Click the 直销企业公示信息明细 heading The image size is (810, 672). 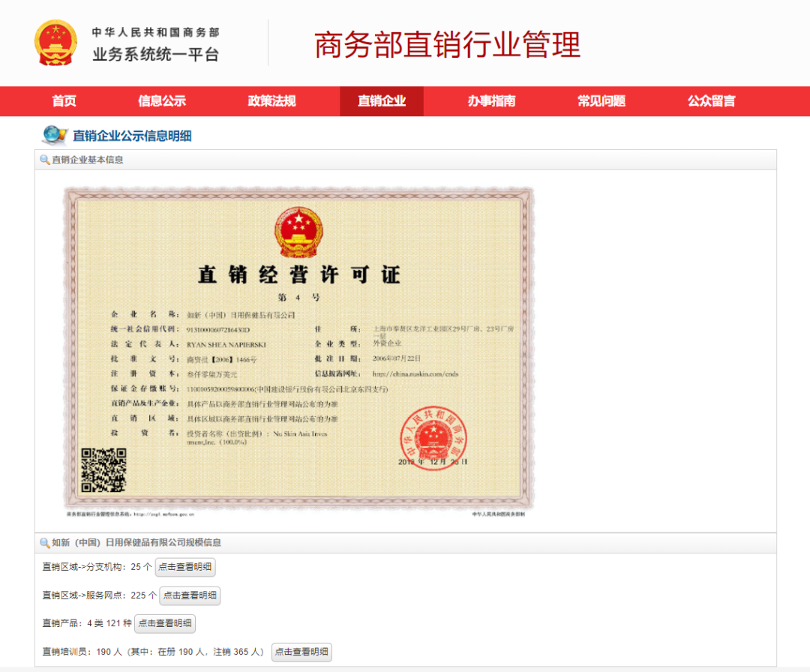coord(132,136)
